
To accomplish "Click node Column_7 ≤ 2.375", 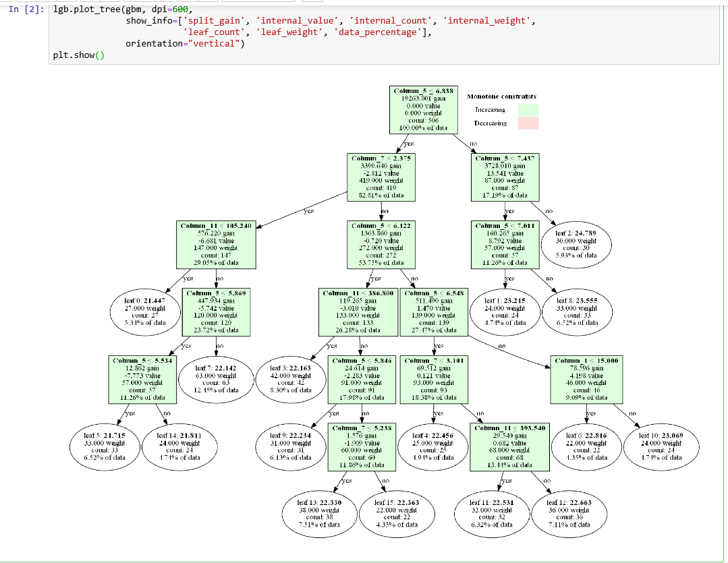I will [381, 177].
